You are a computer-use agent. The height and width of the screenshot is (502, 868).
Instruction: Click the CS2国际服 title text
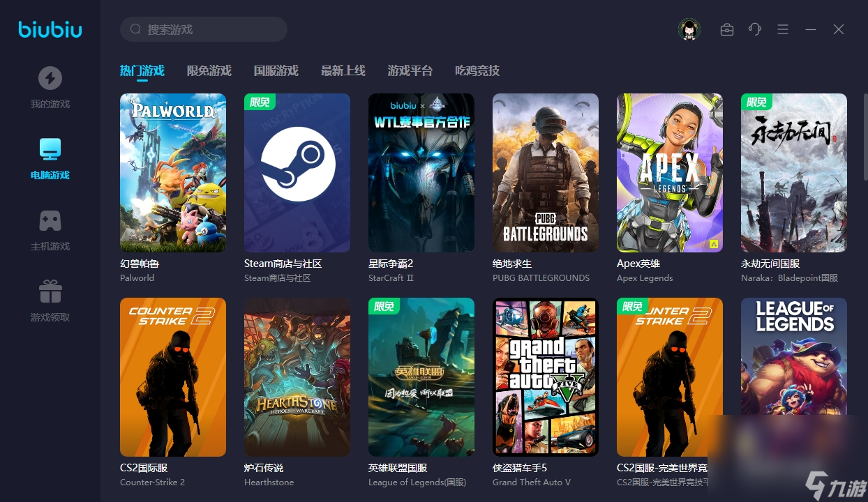coord(144,468)
